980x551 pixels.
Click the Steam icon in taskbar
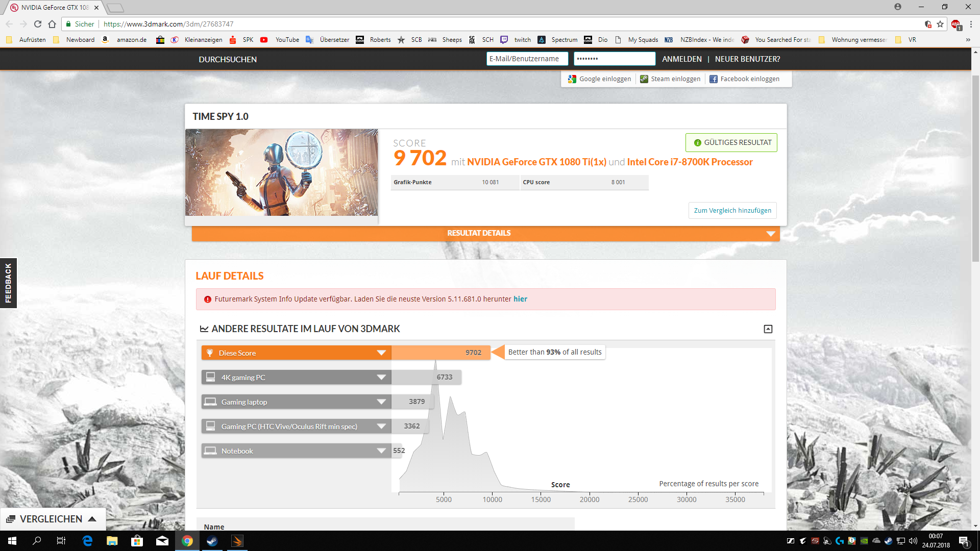point(212,541)
